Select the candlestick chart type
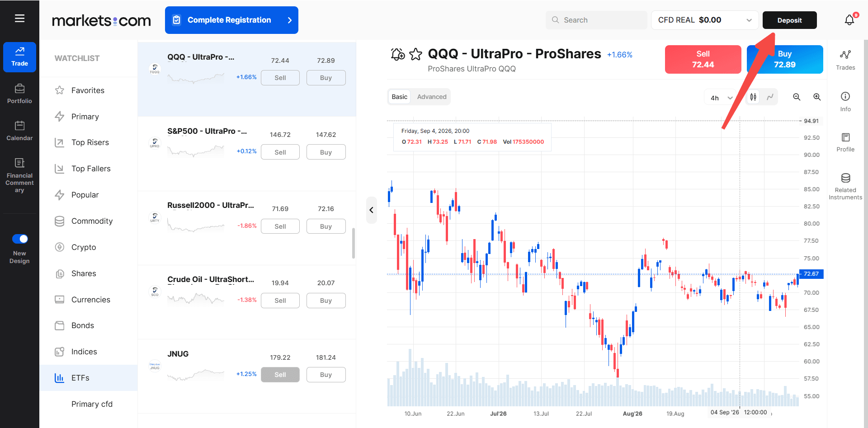 (753, 97)
